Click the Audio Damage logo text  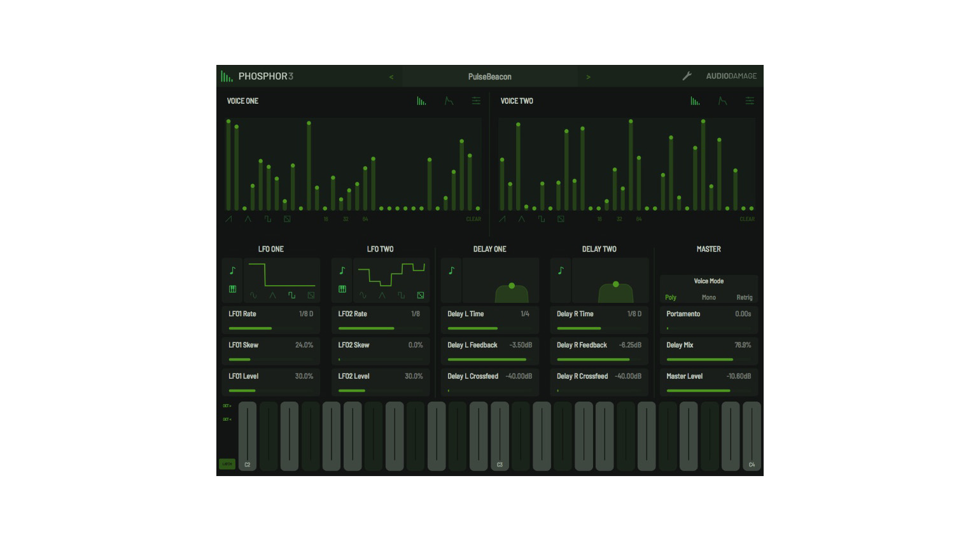point(731,76)
